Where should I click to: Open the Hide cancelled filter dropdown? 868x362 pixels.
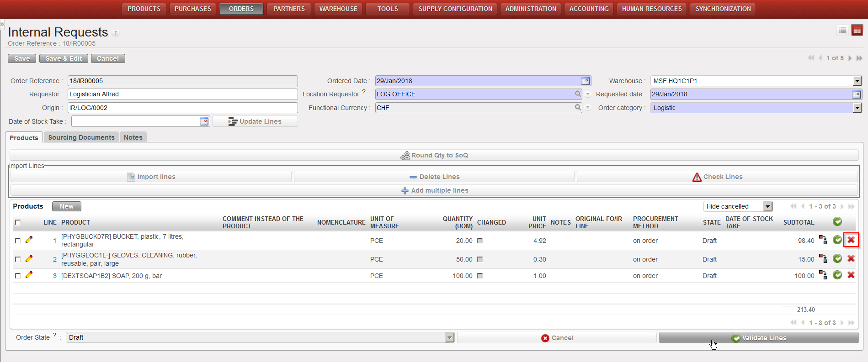(767, 206)
